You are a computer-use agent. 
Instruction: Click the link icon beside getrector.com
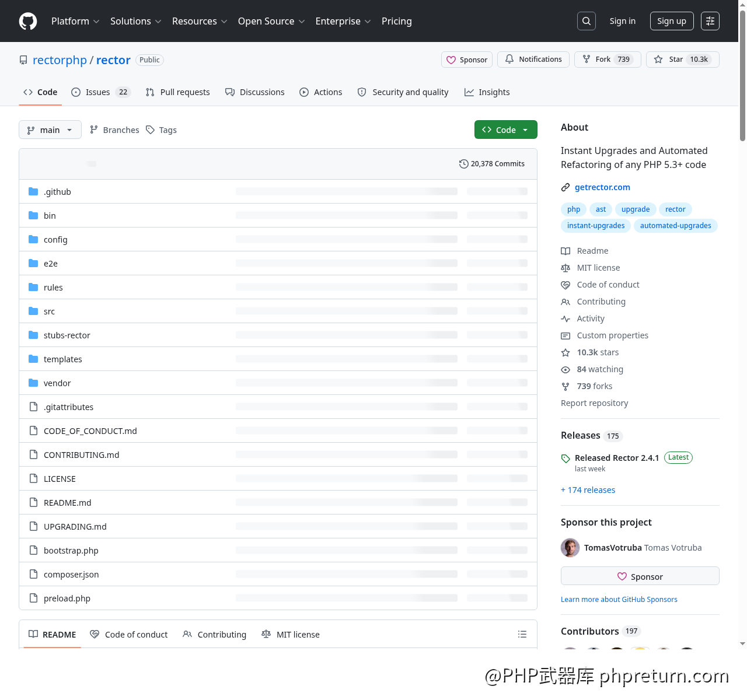click(x=566, y=187)
